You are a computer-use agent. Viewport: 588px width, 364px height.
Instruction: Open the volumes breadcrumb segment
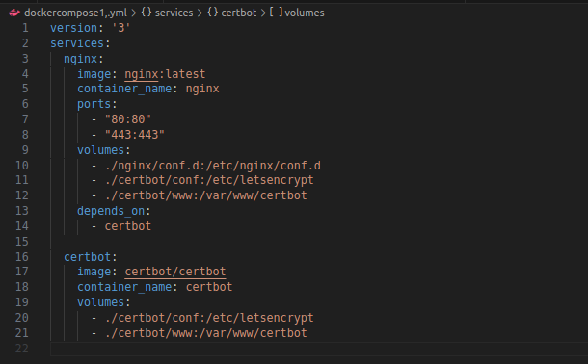tap(305, 13)
